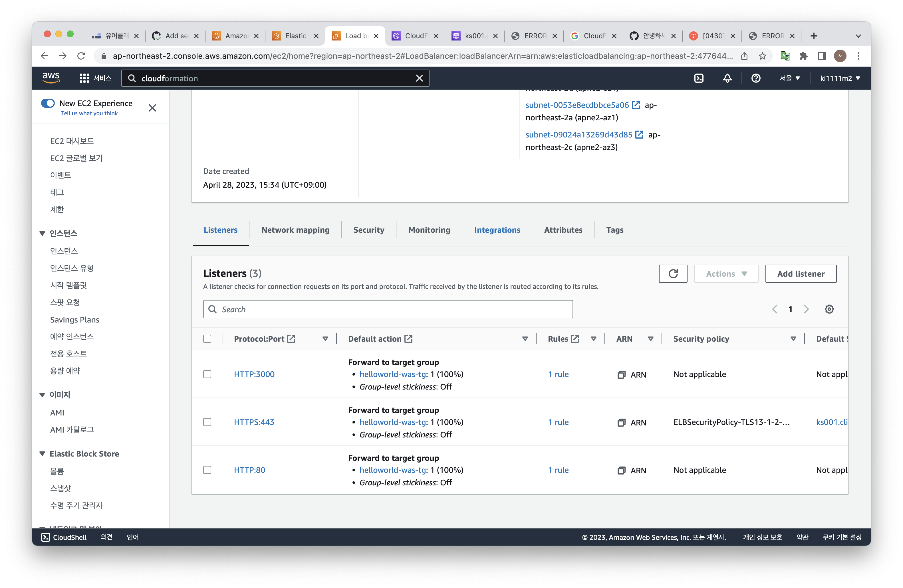This screenshot has width=903, height=588.
Task: Toggle New EC2 Experience switch
Action: [48, 103]
